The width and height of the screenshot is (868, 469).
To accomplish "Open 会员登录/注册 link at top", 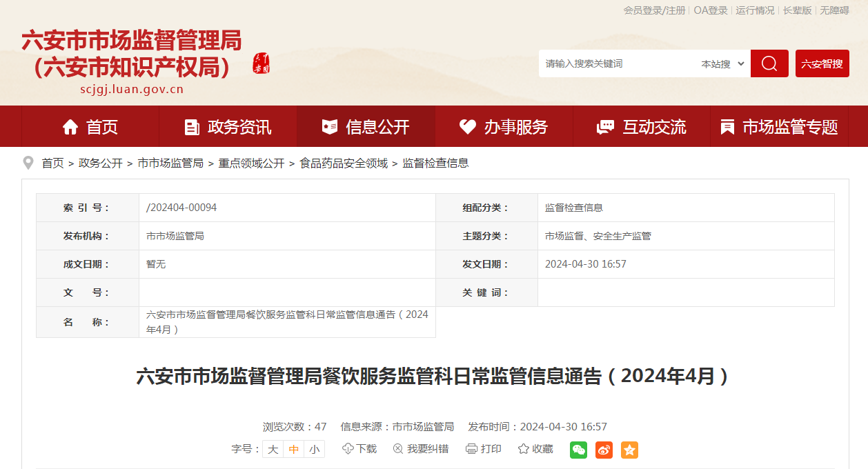I will pyautogui.click(x=654, y=10).
